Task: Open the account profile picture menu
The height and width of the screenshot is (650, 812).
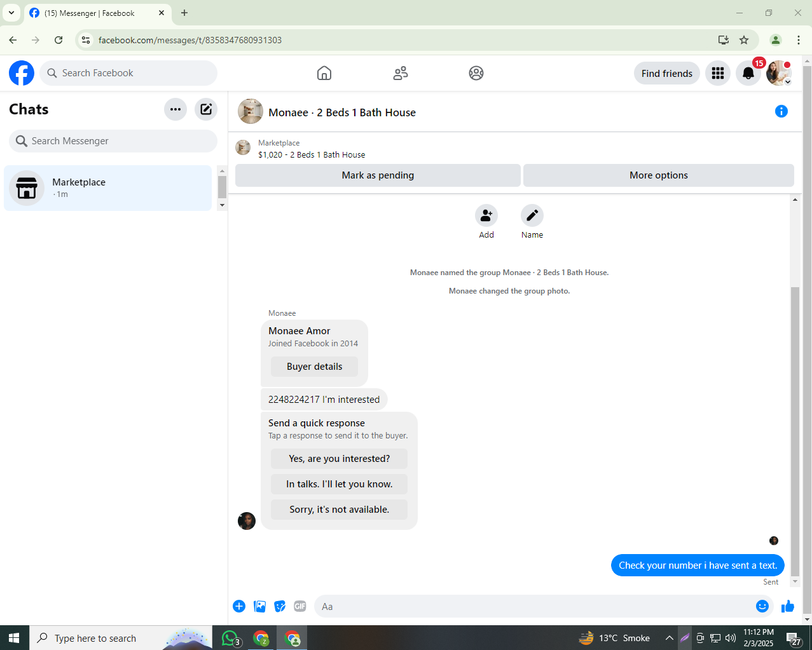Action: 779,73
